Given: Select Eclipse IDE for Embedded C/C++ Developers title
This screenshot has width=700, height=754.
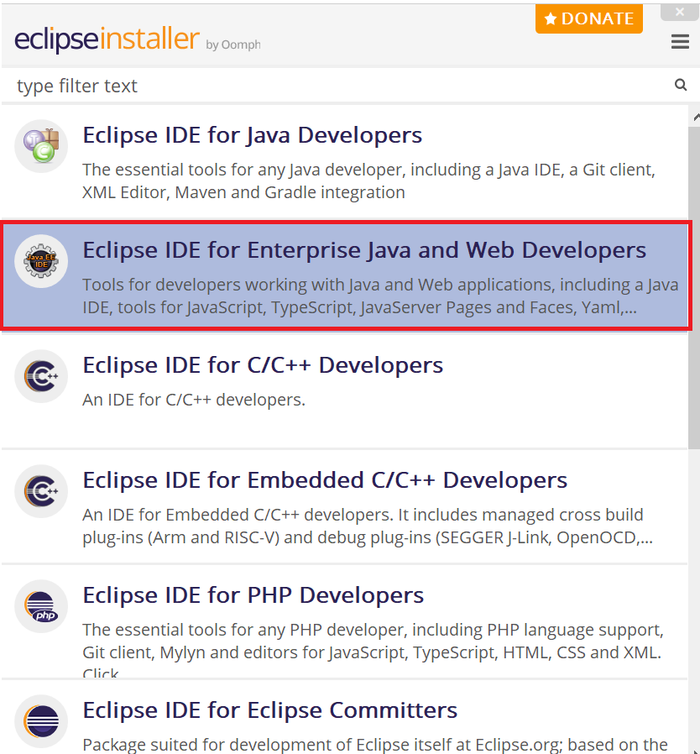Looking at the screenshot, I should coord(325,480).
